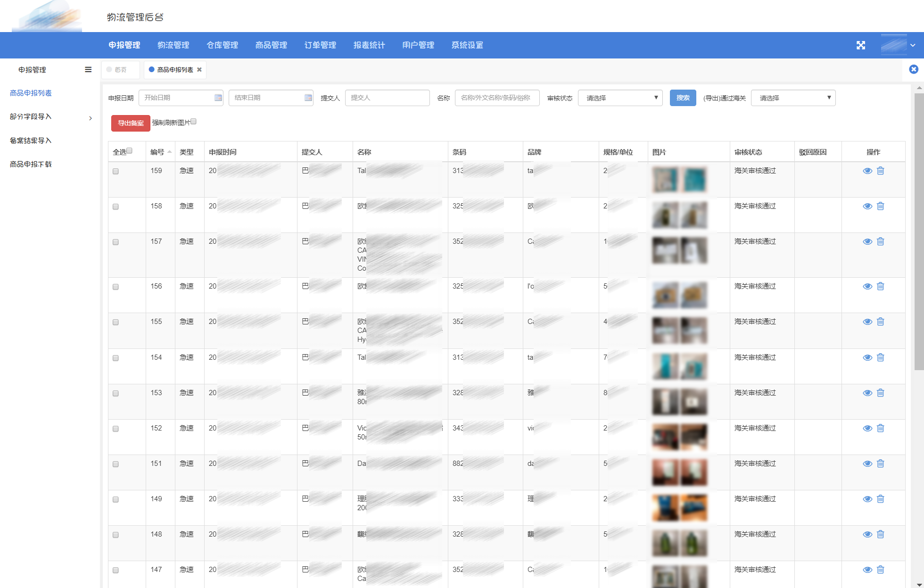View details of row 159

pyautogui.click(x=867, y=171)
